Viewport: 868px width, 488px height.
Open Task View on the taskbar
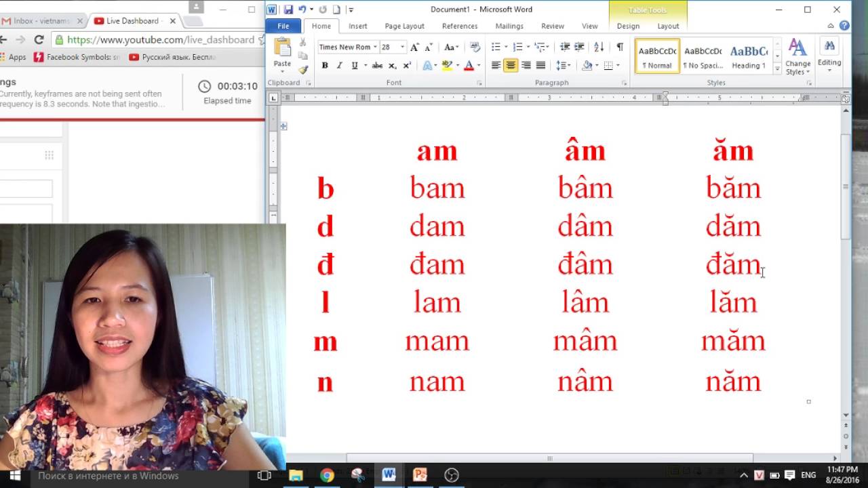pyautogui.click(x=264, y=475)
